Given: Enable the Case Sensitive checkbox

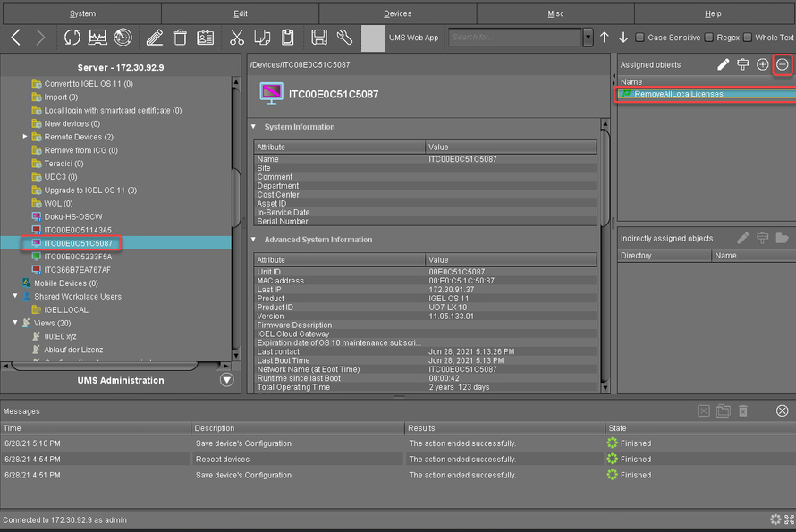Looking at the screenshot, I should (639, 38).
